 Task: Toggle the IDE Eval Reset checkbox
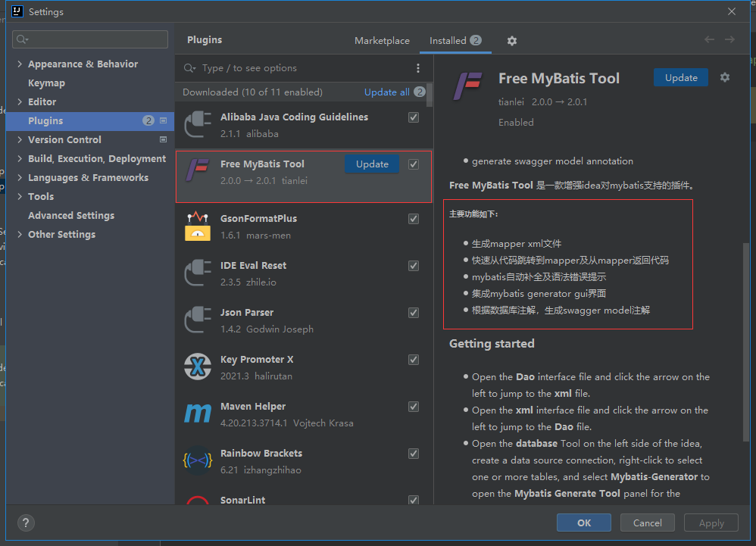pyautogui.click(x=413, y=266)
